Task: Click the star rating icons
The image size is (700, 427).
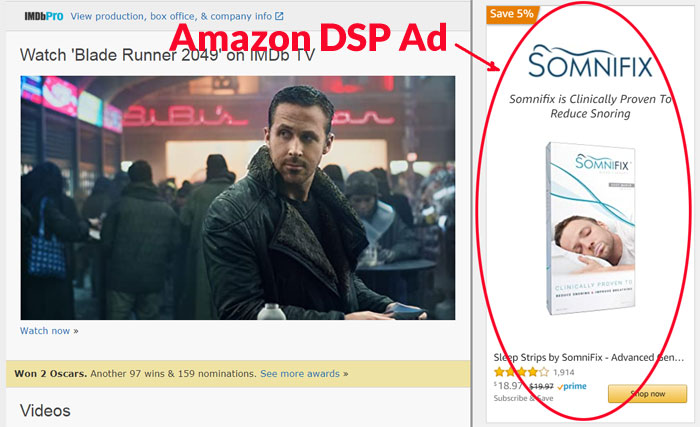Action: point(521,372)
